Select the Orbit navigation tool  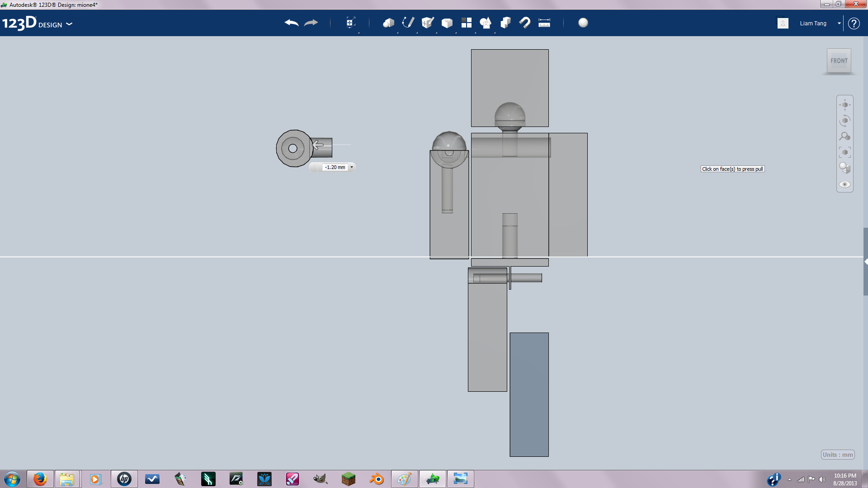(x=844, y=121)
